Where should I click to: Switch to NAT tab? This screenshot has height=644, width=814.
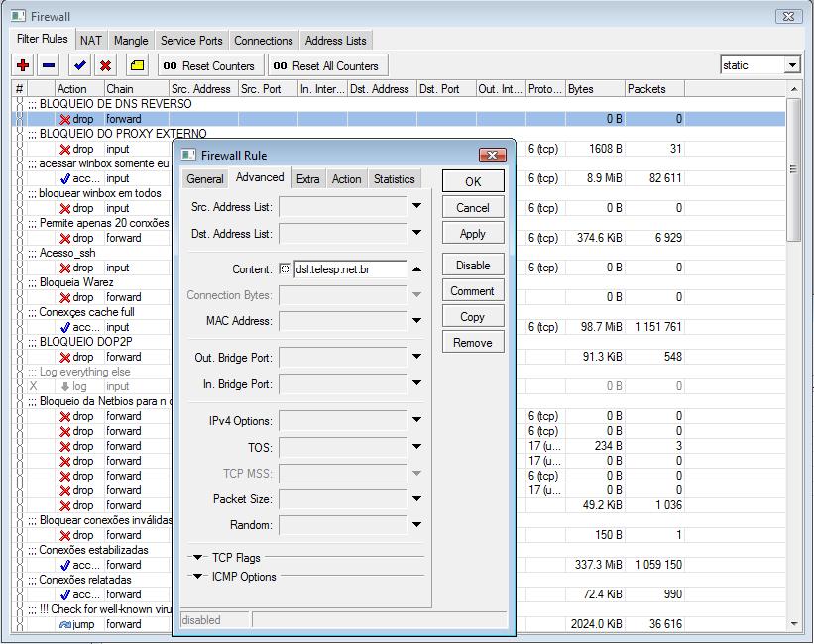[91, 41]
